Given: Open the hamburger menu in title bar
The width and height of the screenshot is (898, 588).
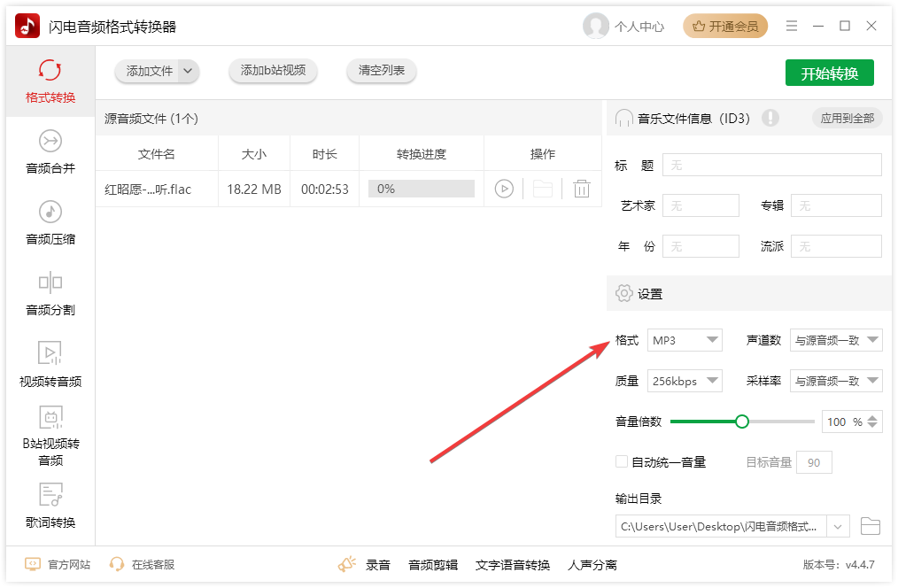Looking at the screenshot, I should (x=792, y=27).
